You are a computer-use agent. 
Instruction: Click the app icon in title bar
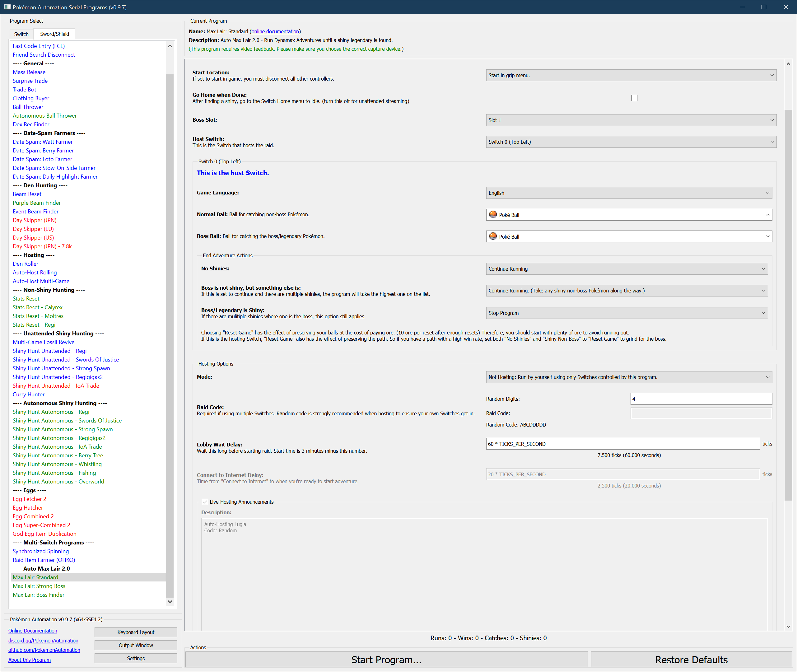[x=7, y=7]
